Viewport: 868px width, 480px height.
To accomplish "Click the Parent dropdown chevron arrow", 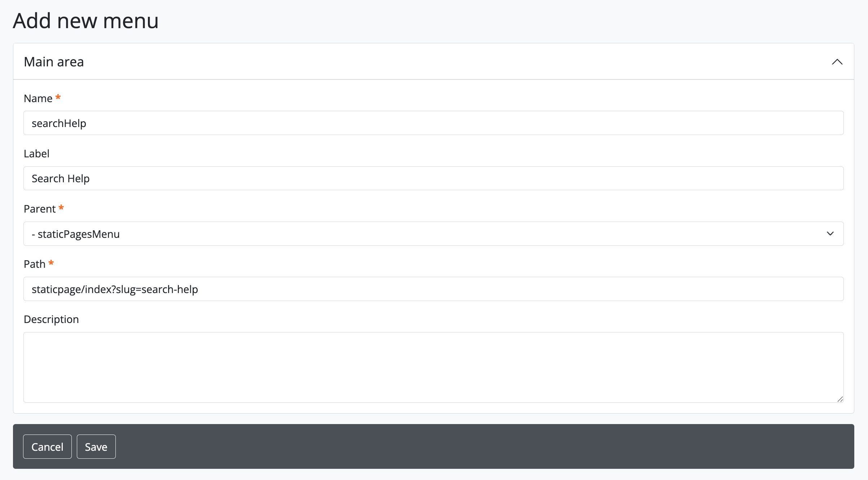I will coord(830,234).
